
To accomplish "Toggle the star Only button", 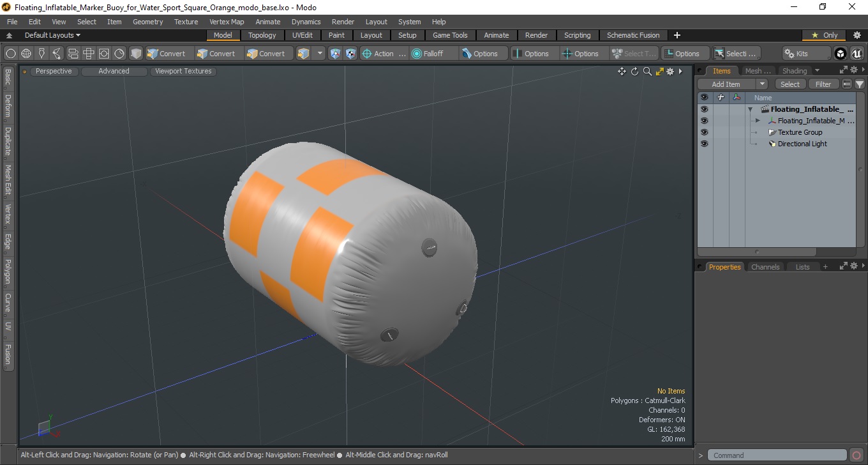I will 825,35.
